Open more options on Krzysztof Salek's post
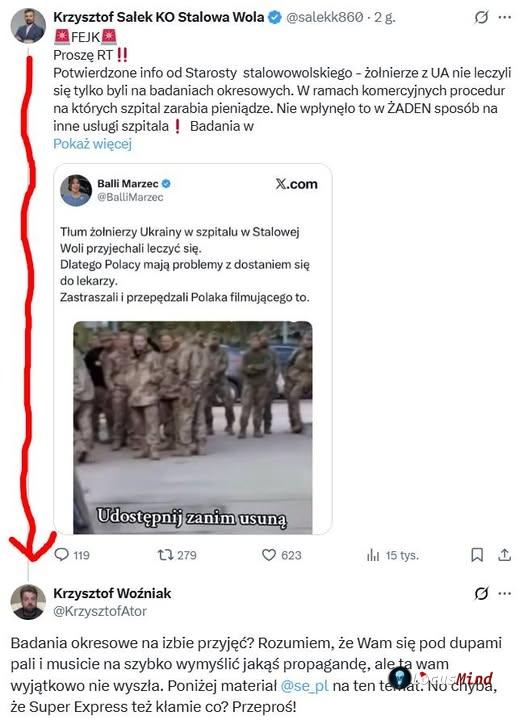The width and height of the screenshot is (523, 720). [x=505, y=17]
